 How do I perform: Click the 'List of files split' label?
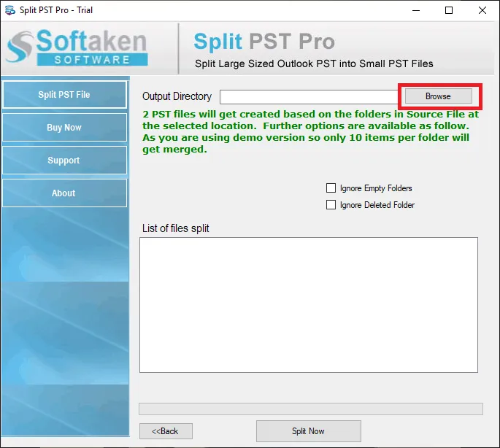point(176,228)
